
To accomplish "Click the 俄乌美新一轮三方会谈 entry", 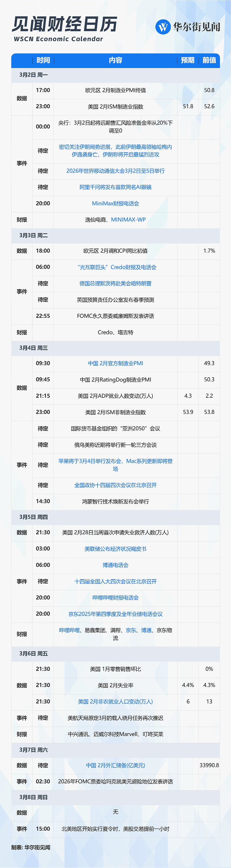I will [115, 445].
